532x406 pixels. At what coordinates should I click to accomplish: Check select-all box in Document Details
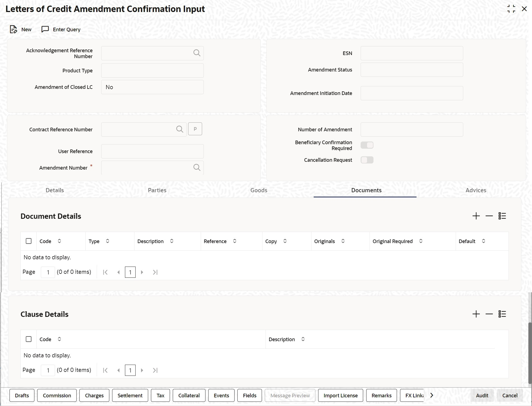pyautogui.click(x=29, y=241)
